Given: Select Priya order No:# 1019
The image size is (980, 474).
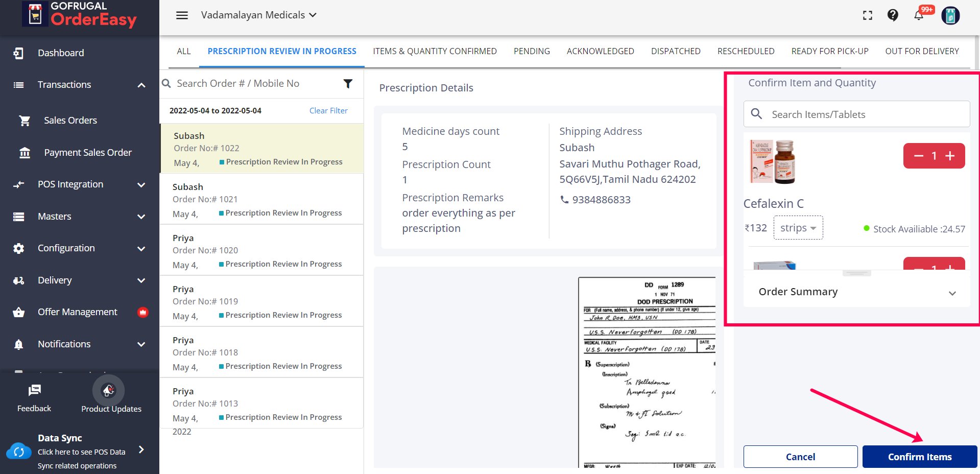Looking at the screenshot, I should click(x=261, y=302).
